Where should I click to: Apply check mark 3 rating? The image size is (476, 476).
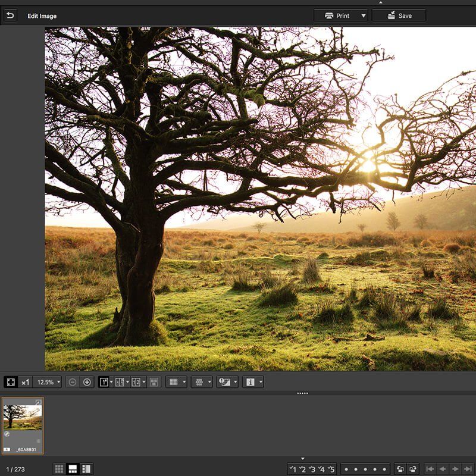pyautogui.click(x=312, y=469)
